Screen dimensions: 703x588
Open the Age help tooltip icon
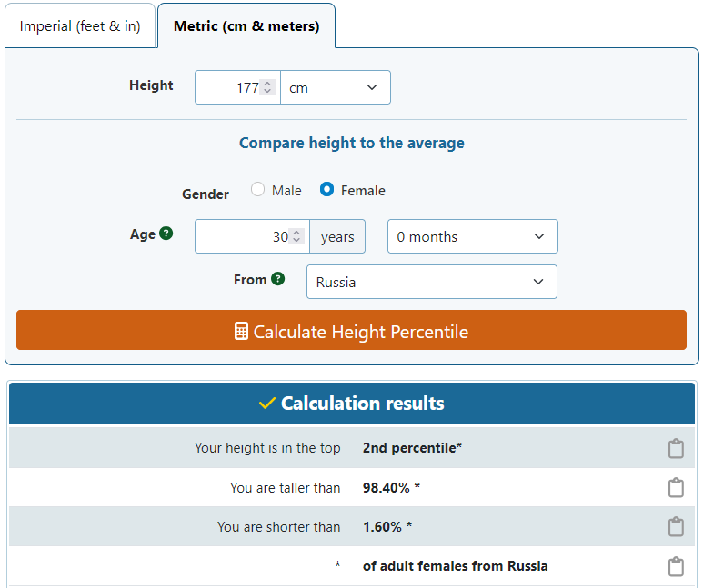tap(166, 234)
